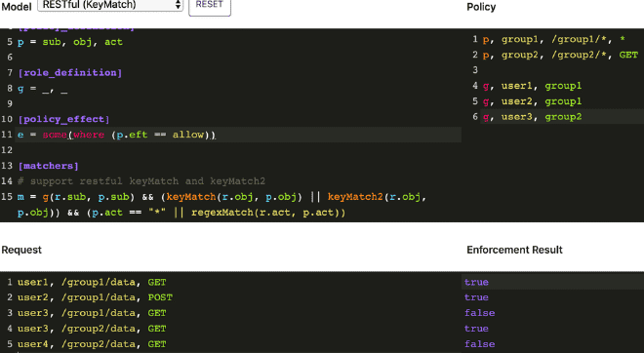
Task: Place cursor in 'e = some(where (p.eft == allow))'
Action: (117, 135)
